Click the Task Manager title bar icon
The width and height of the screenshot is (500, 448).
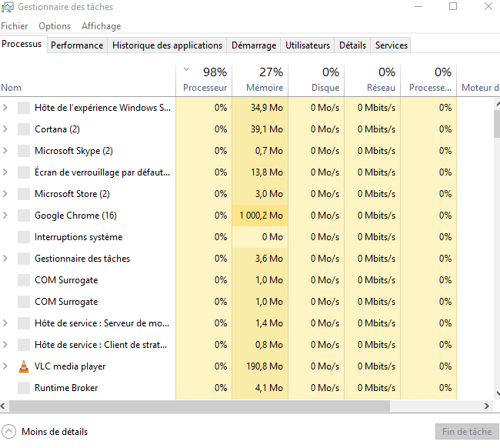8,7
